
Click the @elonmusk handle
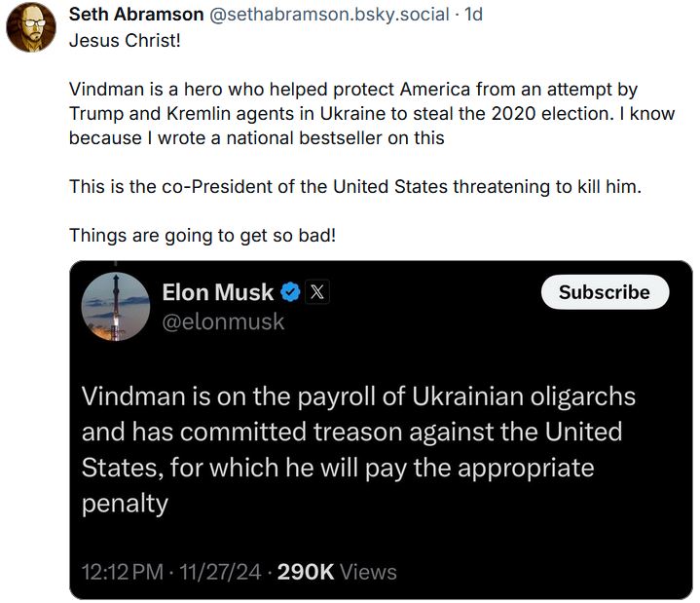pos(222,321)
